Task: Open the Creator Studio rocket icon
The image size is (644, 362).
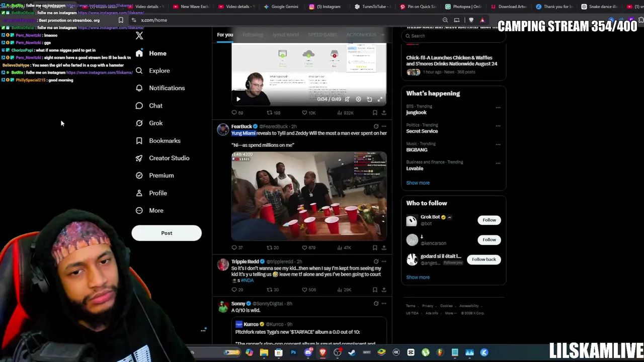Action: tap(139, 158)
